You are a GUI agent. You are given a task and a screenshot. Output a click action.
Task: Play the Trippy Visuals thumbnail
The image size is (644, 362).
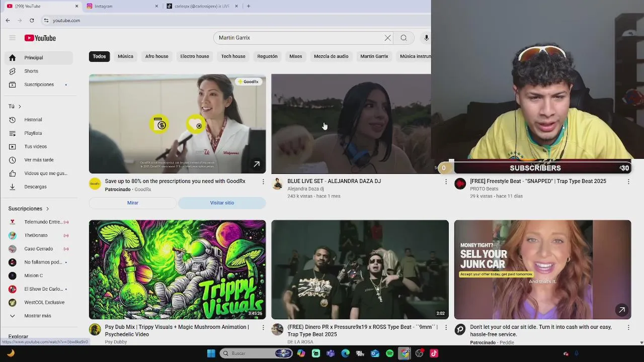tap(177, 269)
